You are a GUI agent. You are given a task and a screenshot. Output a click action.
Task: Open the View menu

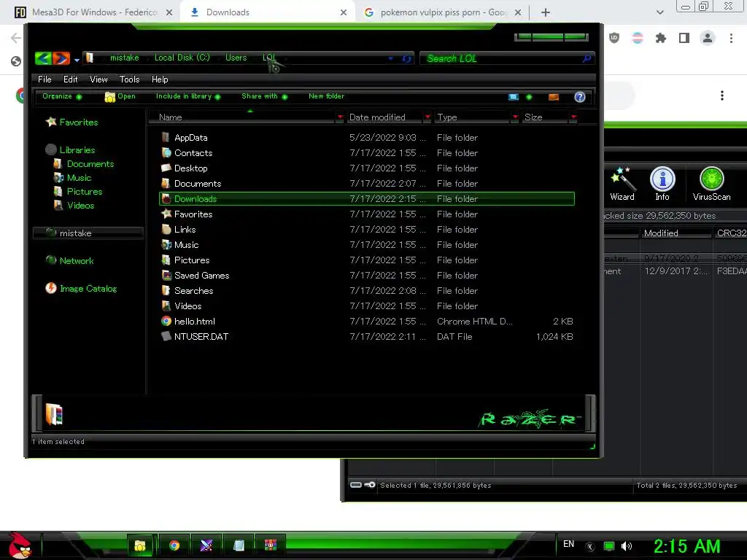[x=98, y=79]
